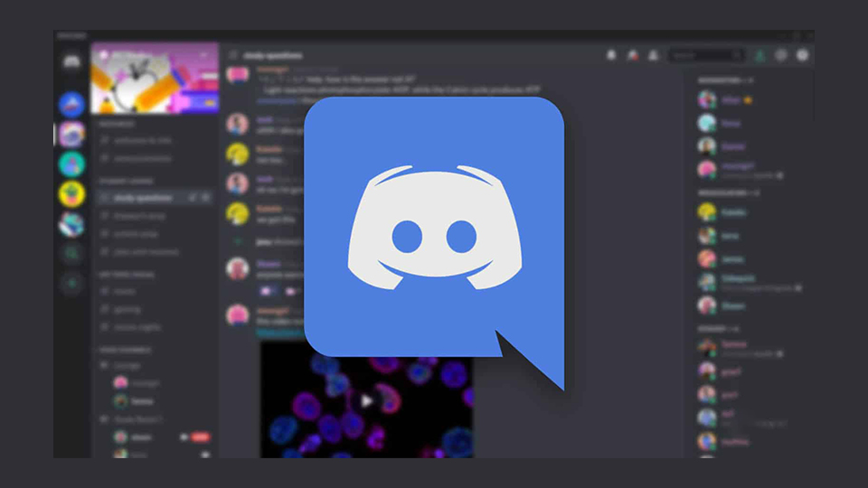Click the Discord home icon in server bar
868x488 pixels.
coord(71,62)
